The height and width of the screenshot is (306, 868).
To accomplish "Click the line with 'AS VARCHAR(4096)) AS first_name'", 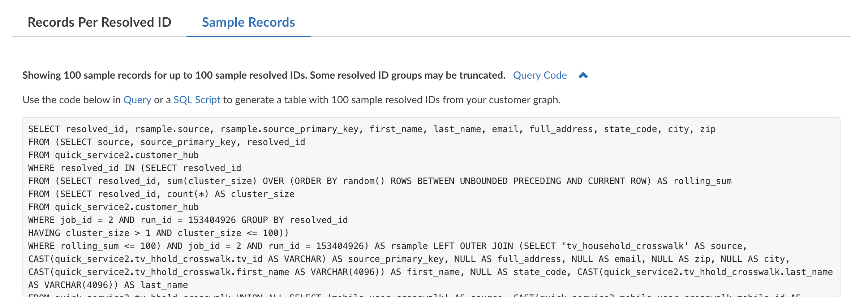I will tap(430, 272).
